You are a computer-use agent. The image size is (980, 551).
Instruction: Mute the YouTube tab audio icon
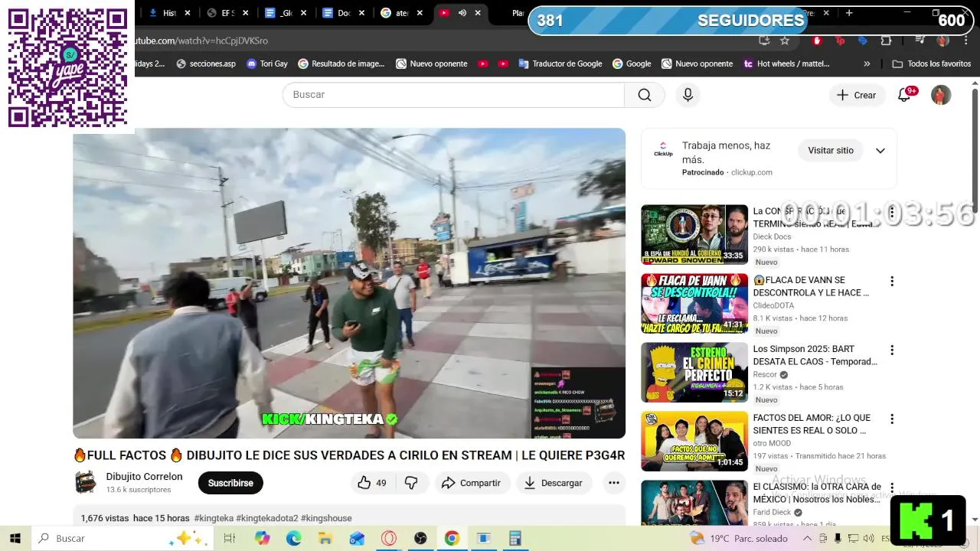pyautogui.click(x=462, y=13)
